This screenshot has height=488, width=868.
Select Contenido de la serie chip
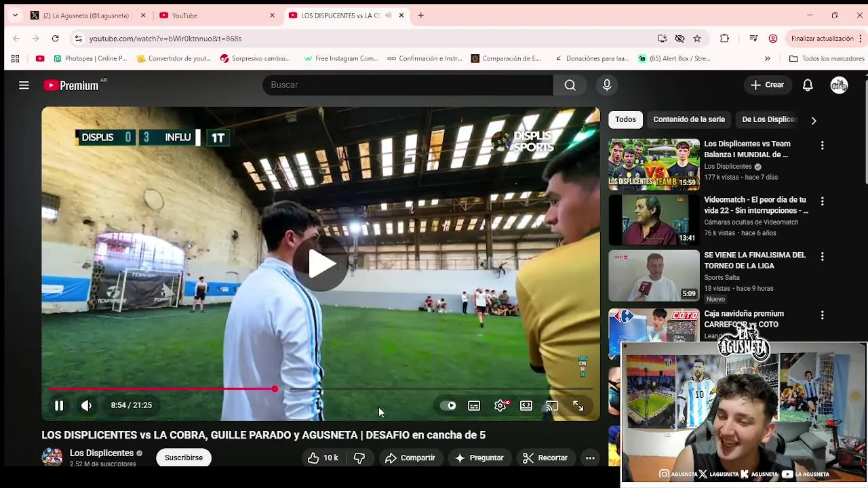pos(689,119)
